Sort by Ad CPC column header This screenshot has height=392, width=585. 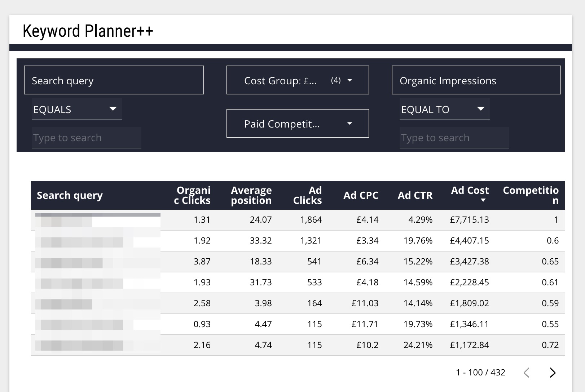tap(361, 195)
